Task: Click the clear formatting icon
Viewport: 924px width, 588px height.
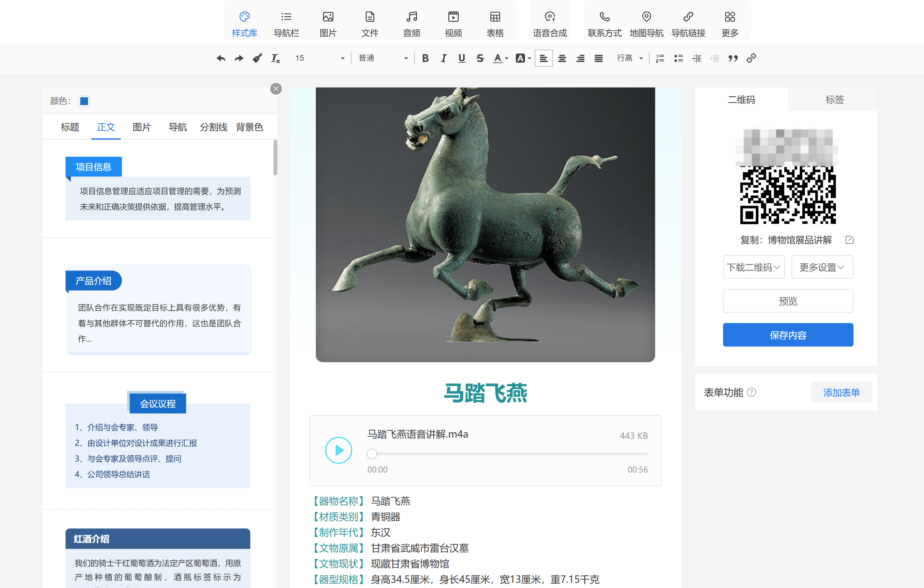Action: [x=275, y=58]
